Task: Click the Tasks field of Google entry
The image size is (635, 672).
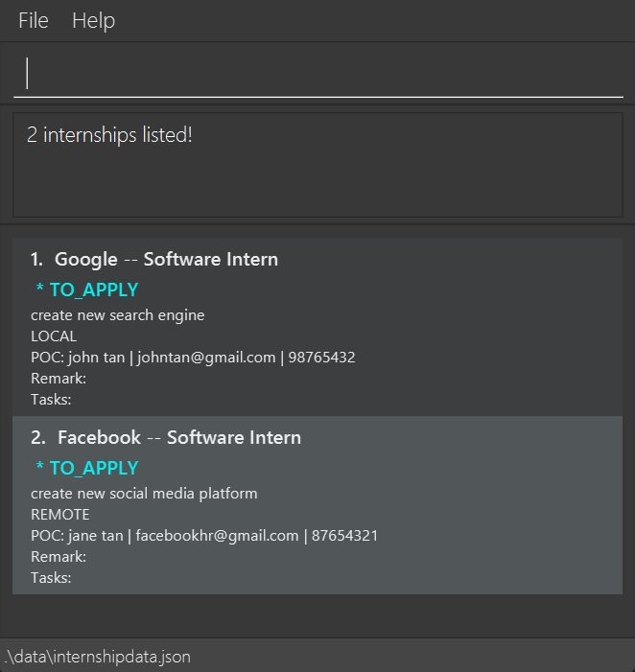Action: click(51, 400)
